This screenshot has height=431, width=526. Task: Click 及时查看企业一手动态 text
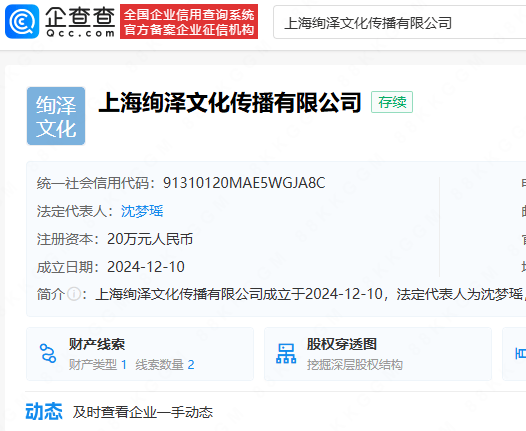point(143,412)
